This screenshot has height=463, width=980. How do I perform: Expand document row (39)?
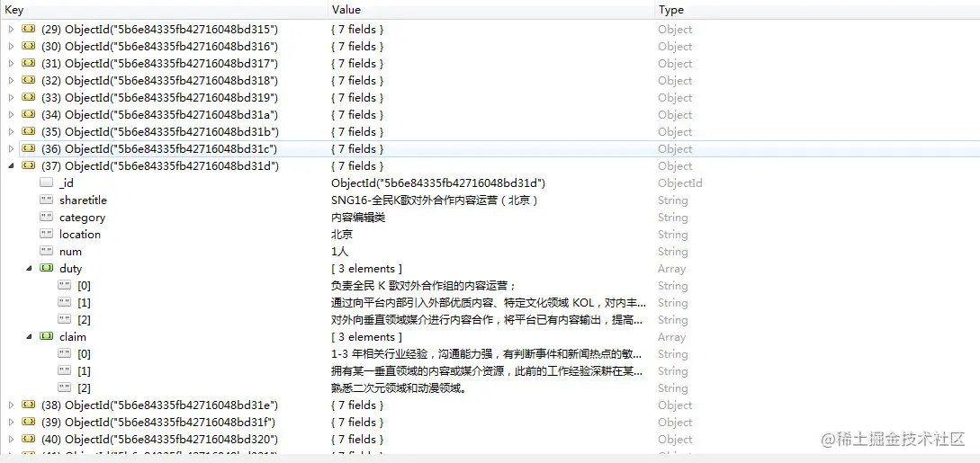click(x=11, y=422)
